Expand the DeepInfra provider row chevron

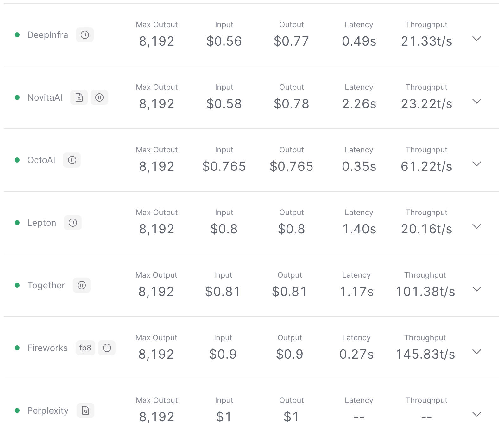tap(476, 39)
